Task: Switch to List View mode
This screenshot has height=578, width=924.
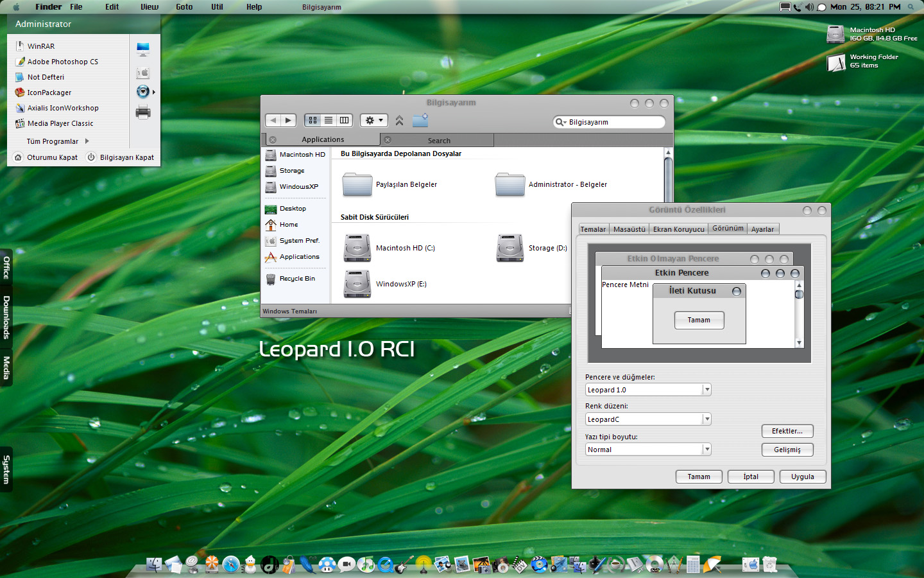Action: tap(329, 120)
